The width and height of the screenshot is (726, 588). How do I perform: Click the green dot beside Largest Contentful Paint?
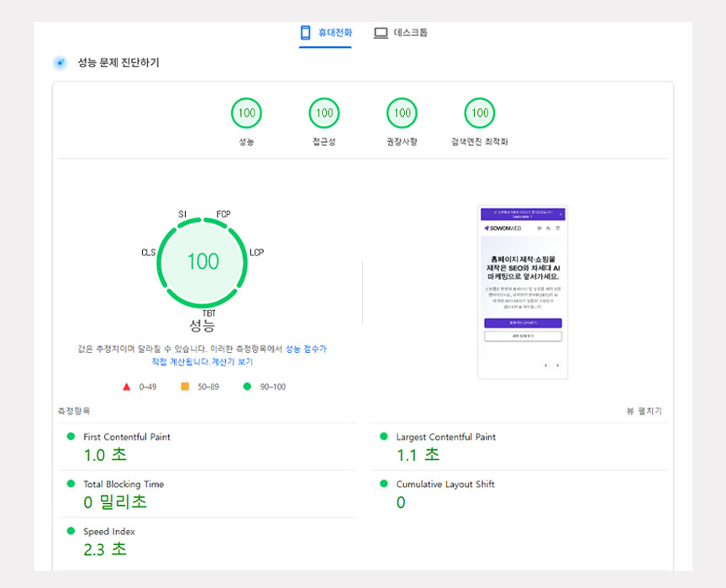(384, 436)
